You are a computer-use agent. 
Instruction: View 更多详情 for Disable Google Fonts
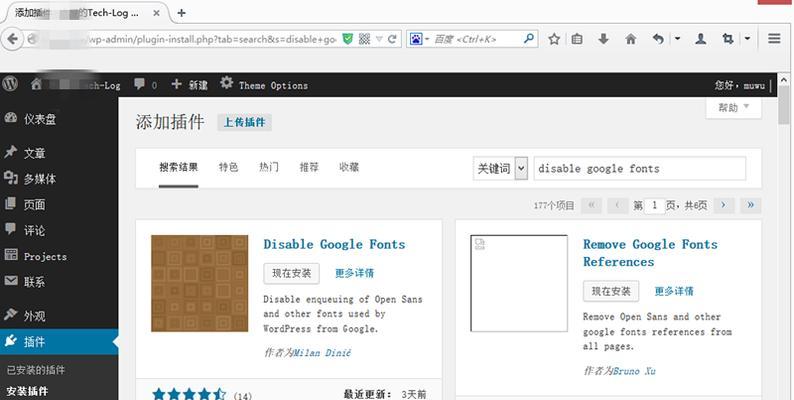tap(354, 273)
